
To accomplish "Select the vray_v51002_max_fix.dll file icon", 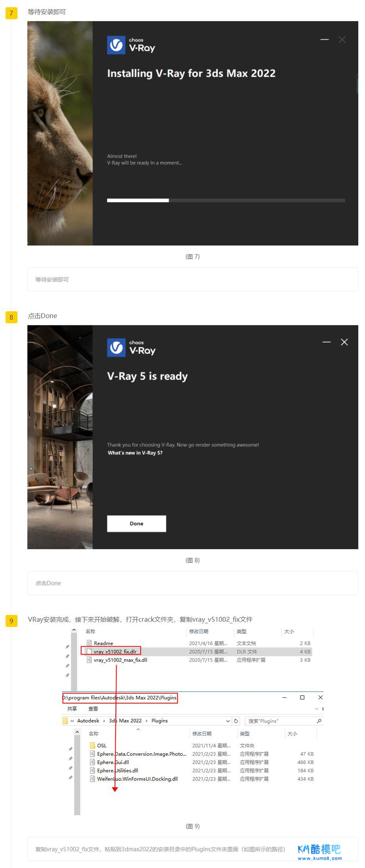I will [89, 660].
